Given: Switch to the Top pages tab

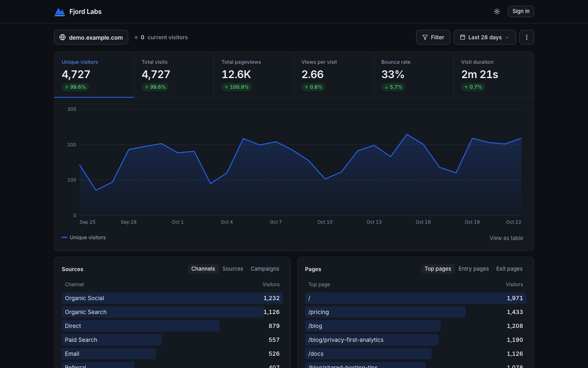Looking at the screenshot, I should [438, 269].
